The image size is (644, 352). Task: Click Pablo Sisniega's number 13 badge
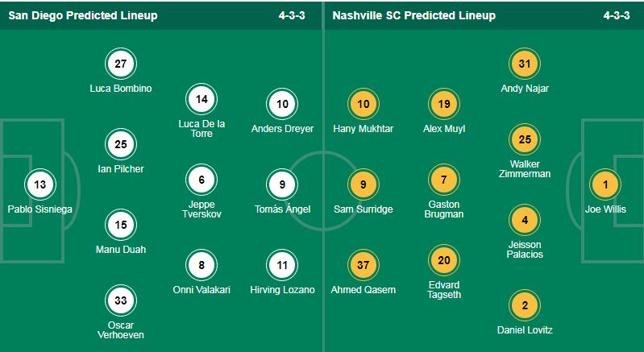tap(41, 184)
